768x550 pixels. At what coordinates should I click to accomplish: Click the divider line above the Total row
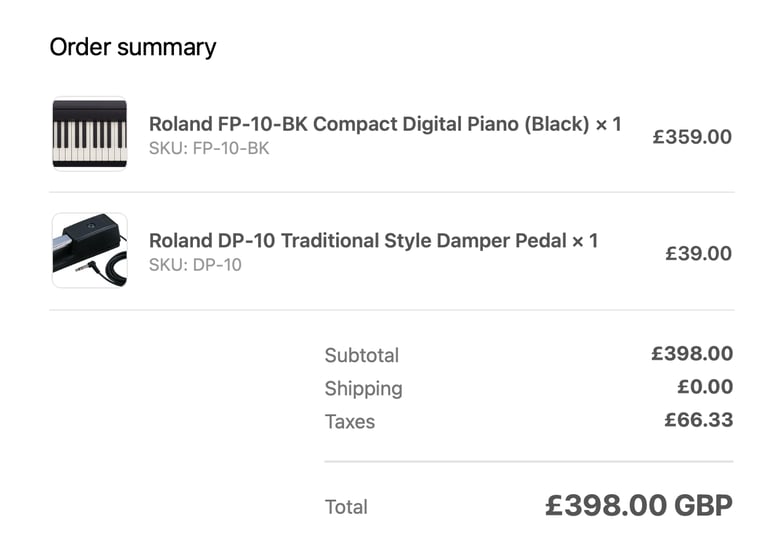pyautogui.click(x=529, y=461)
